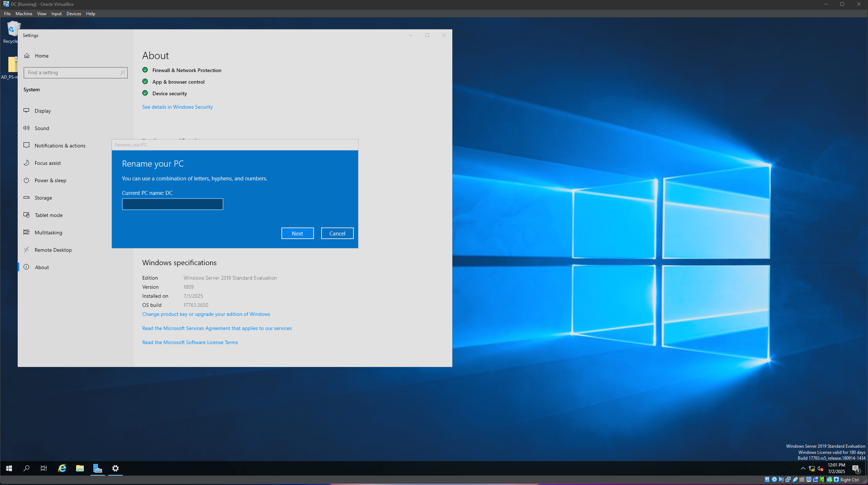868x485 pixels.
Task: Click the OS build value 17763.3650
Action: [196, 305]
